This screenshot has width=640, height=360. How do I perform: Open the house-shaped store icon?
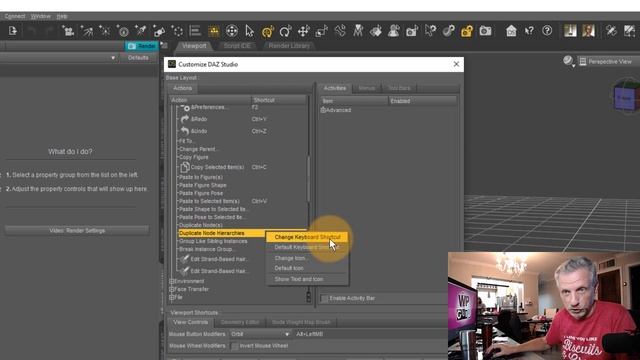pos(511,31)
